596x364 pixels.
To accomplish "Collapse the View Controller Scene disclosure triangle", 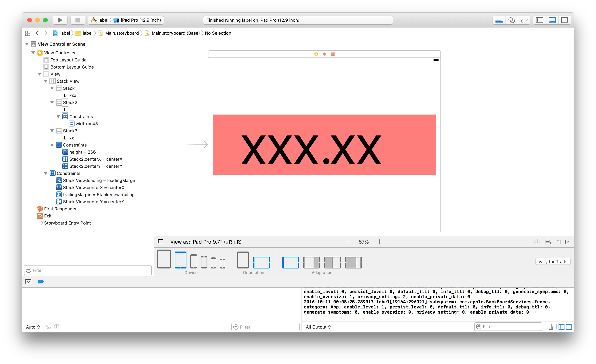I will [27, 44].
